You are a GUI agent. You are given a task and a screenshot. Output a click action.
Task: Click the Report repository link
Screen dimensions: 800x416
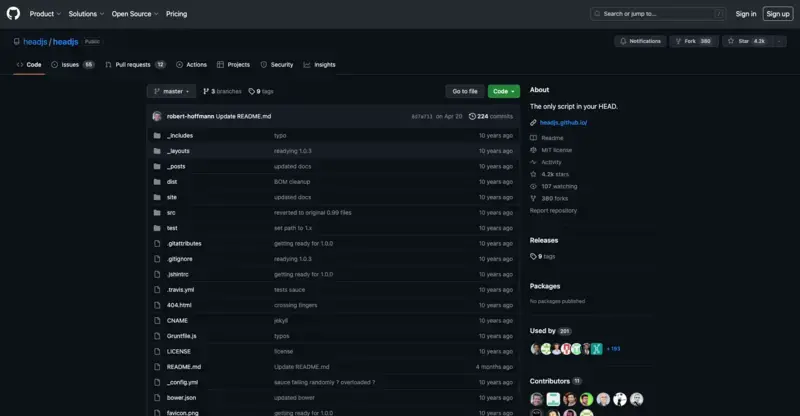coord(553,211)
